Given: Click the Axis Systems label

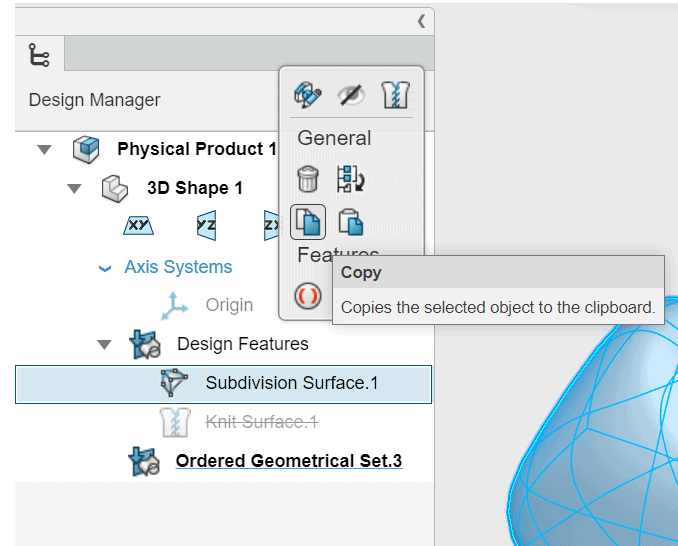Looking at the screenshot, I should click(x=178, y=267).
